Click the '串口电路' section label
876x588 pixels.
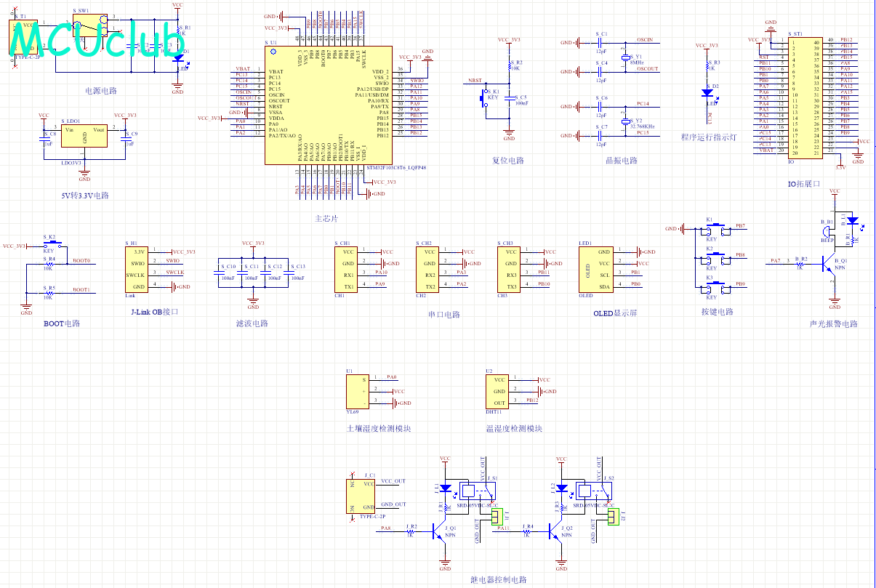coord(444,315)
